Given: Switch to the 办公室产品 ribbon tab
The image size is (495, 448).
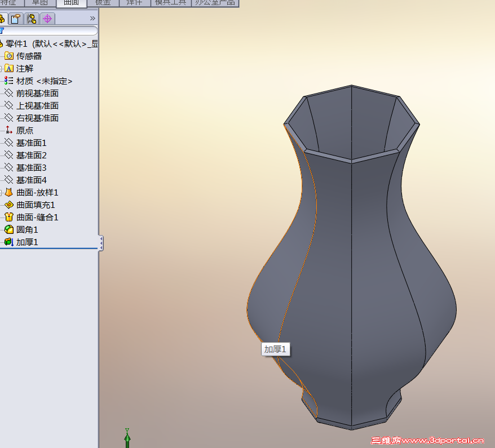Looking at the screenshot, I should click(x=215, y=2).
